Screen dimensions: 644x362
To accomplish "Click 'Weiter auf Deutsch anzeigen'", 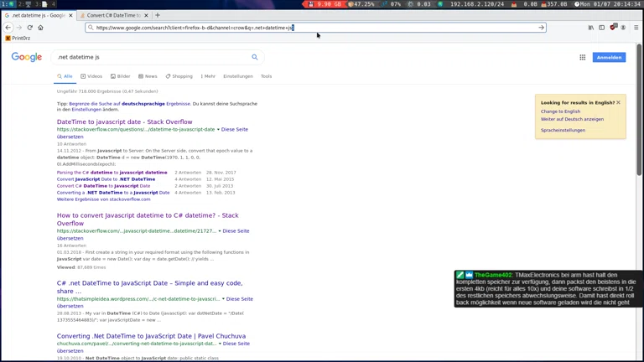I will (x=572, y=119).
